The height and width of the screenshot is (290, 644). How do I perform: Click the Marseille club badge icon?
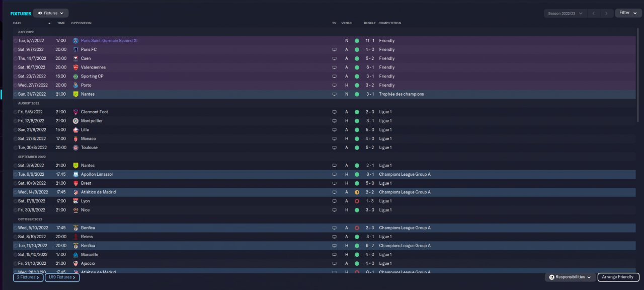coord(75,254)
